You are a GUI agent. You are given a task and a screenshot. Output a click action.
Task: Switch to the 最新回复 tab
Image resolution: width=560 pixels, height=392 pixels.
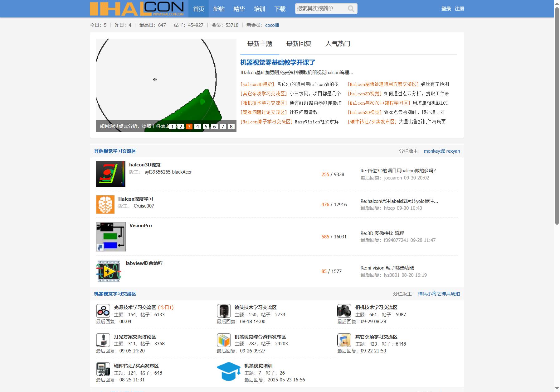pyautogui.click(x=299, y=44)
